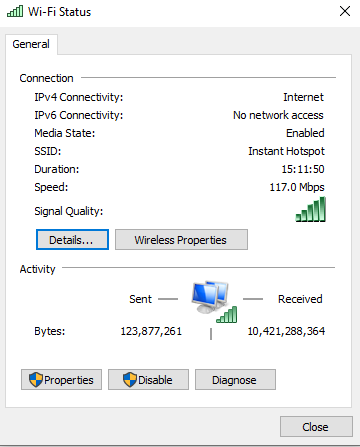Click the IPv6 Connectivity status text
The image size is (360, 447).
click(278, 115)
